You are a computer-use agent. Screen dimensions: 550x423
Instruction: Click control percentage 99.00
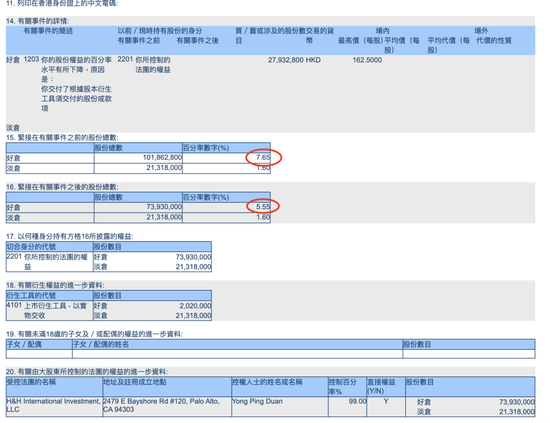(357, 401)
